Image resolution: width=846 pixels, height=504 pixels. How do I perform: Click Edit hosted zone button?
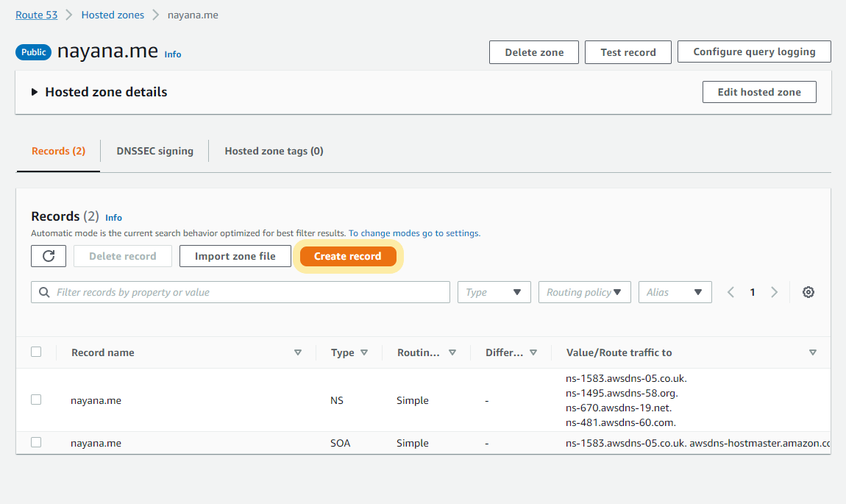pyautogui.click(x=759, y=92)
